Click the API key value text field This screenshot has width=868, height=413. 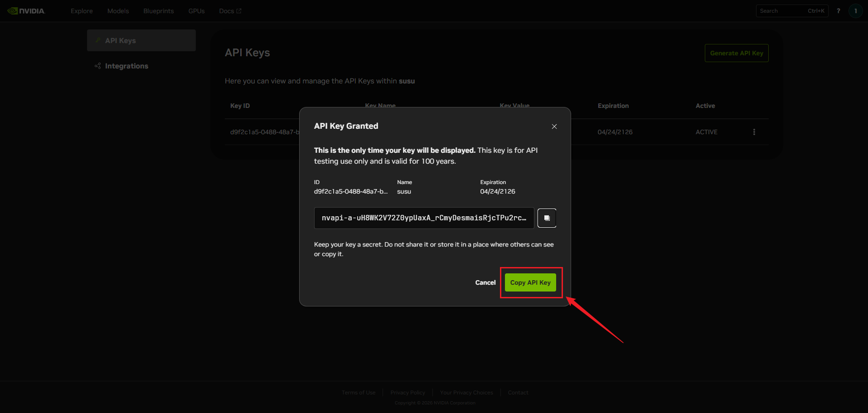(423, 218)
